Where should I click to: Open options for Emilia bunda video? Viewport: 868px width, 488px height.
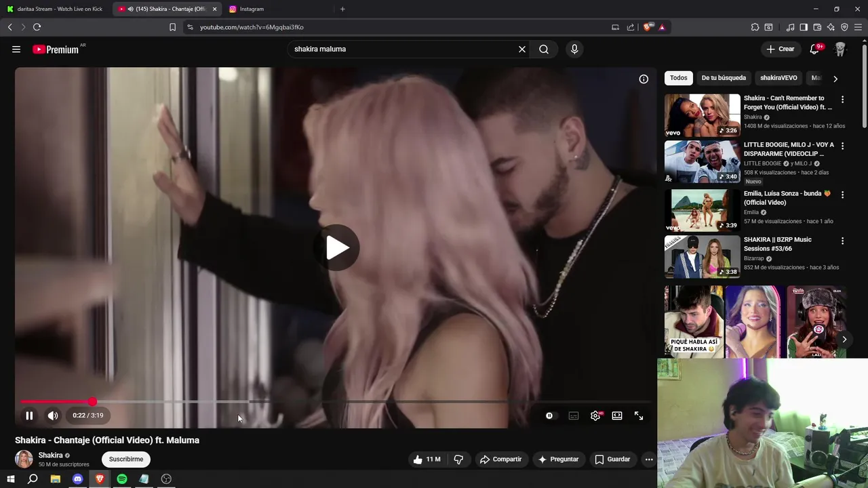842,195
